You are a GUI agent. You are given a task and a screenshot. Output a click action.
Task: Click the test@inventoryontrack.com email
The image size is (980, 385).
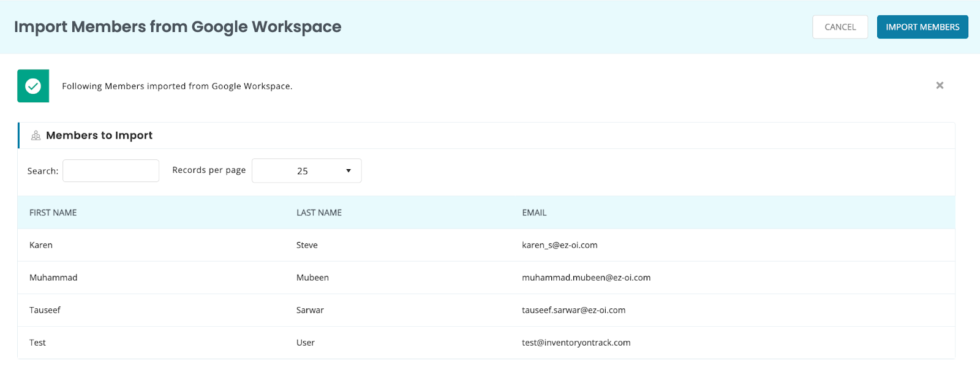[576, 343]
